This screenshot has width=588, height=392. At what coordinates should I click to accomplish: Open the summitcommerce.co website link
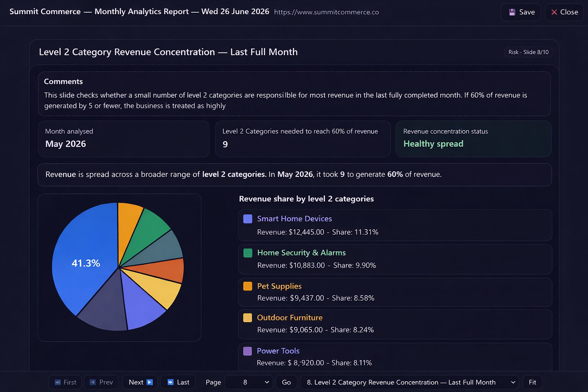(327, 12)
